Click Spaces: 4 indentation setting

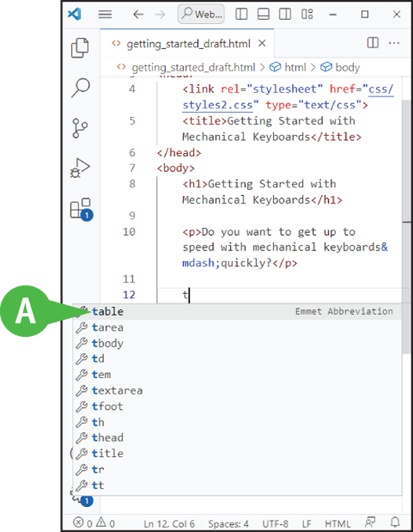(x=228, y=523)
